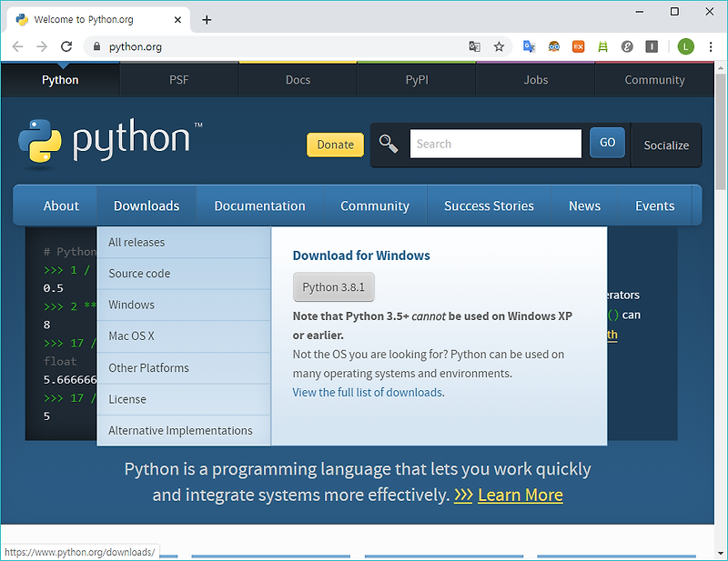
Task: Open the News navigation menu
Action: point(584,205)
